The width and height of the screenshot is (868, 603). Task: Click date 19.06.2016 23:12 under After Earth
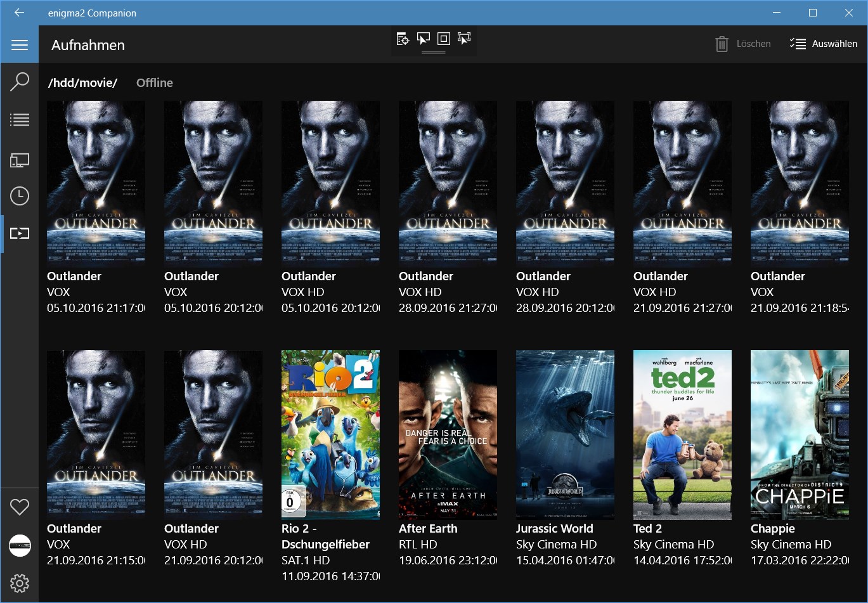(448, 561)
